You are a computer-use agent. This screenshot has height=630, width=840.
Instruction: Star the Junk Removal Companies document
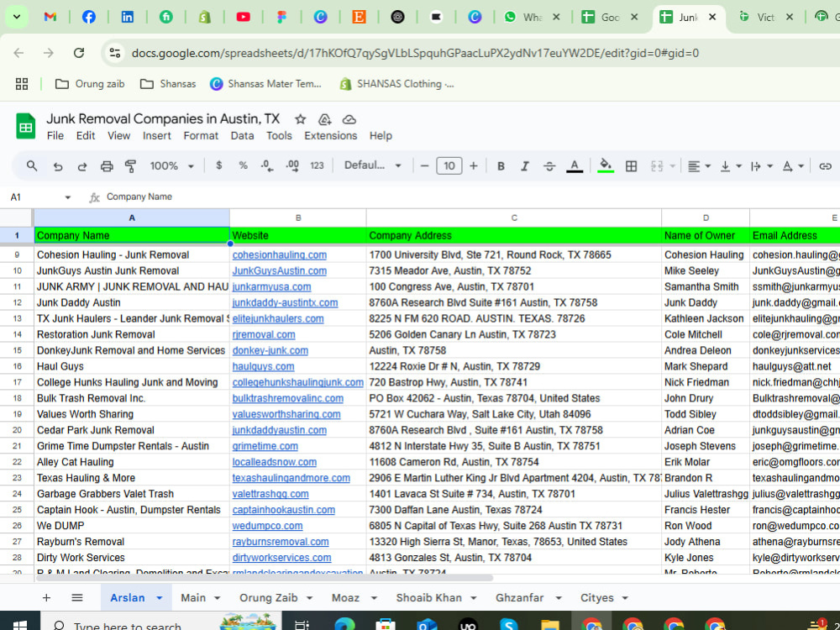(300, 119)
